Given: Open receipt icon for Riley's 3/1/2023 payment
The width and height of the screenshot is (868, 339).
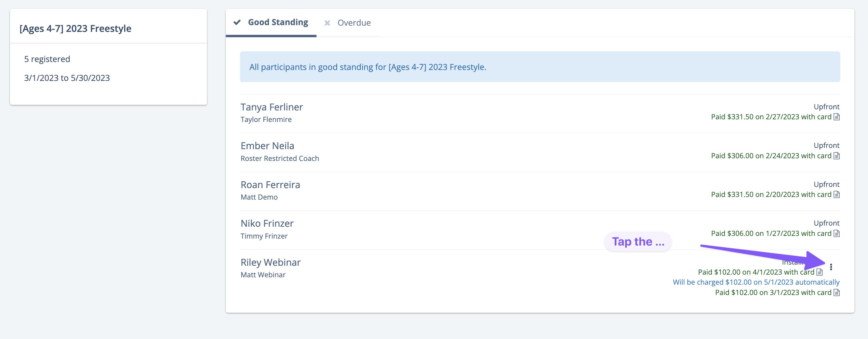Looking at the screenshot, I should 836,293.
